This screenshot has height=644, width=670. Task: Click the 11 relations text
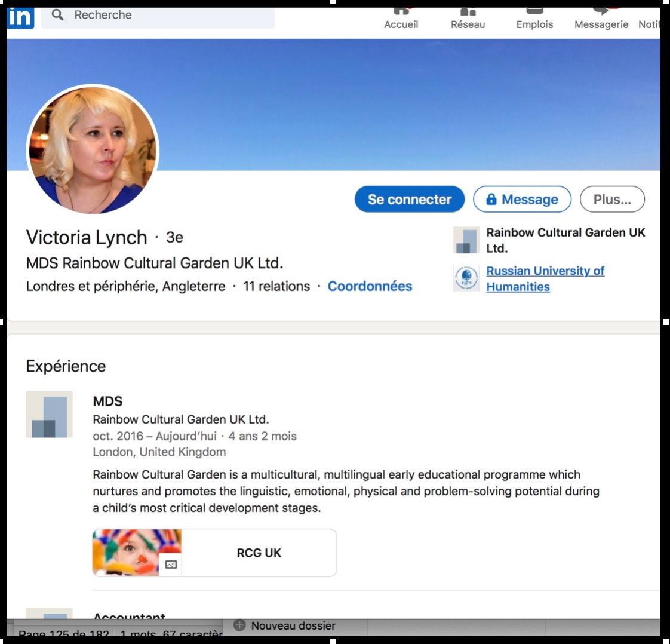coord(276,286)
